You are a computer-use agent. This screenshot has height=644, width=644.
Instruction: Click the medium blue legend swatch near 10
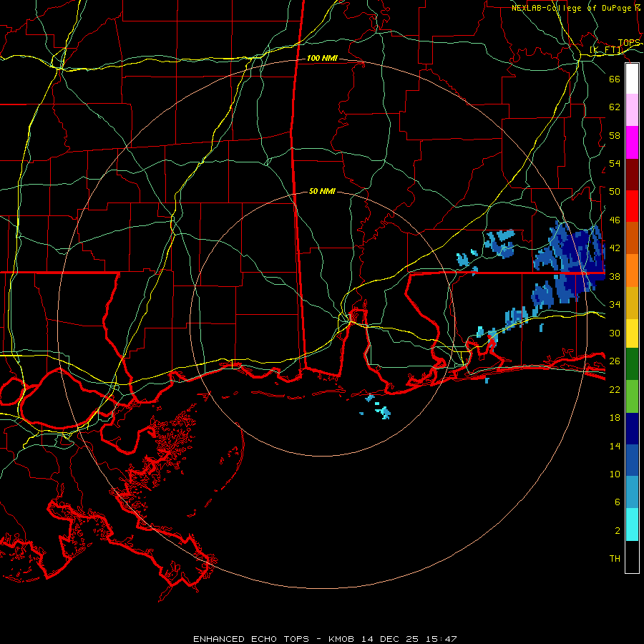coord(632,460)
